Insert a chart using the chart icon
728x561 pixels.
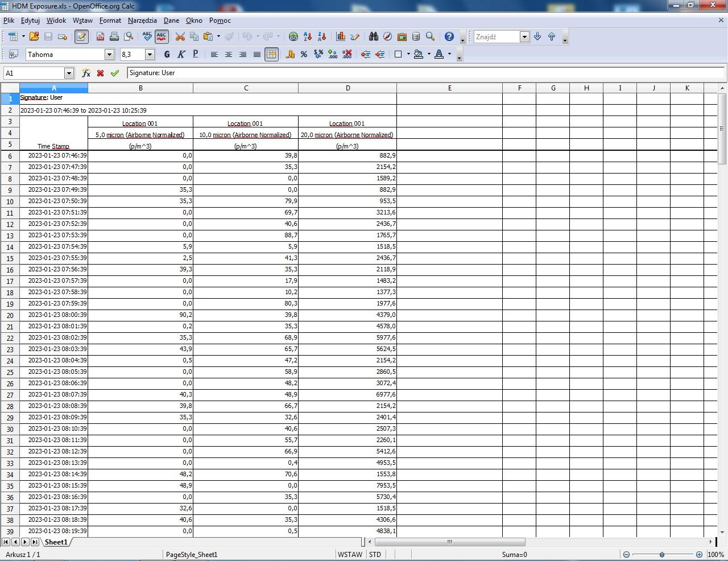(x=341, y=37)
